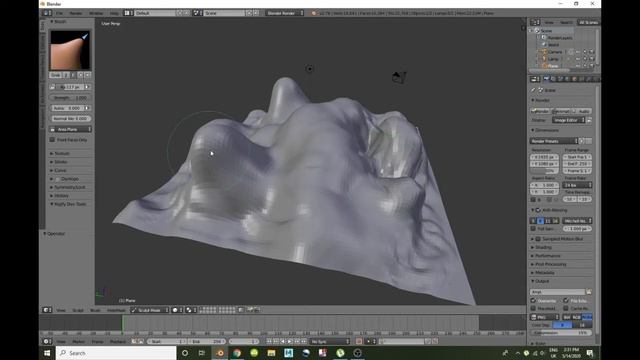Click the viewport shading mode icon
This screenshot has width=640, height=360.
(177, 310)
